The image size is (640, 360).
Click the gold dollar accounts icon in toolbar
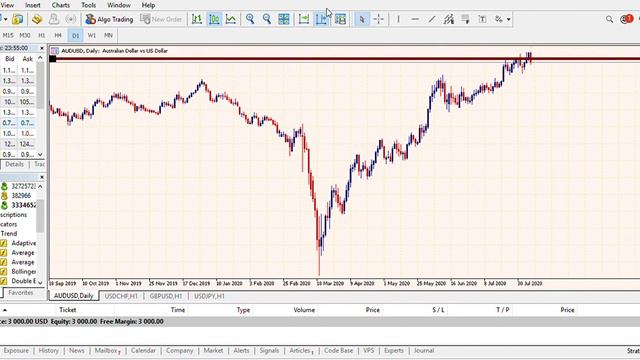coord(18,19)
